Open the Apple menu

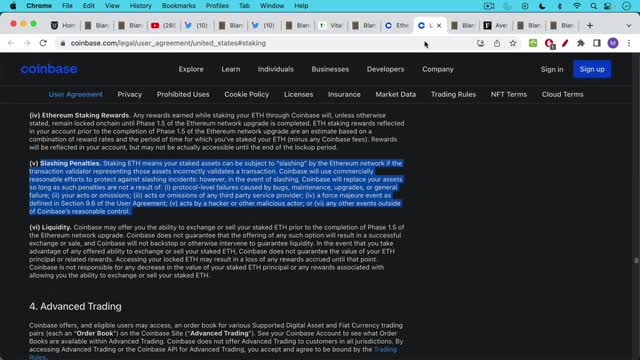(13, 6)
